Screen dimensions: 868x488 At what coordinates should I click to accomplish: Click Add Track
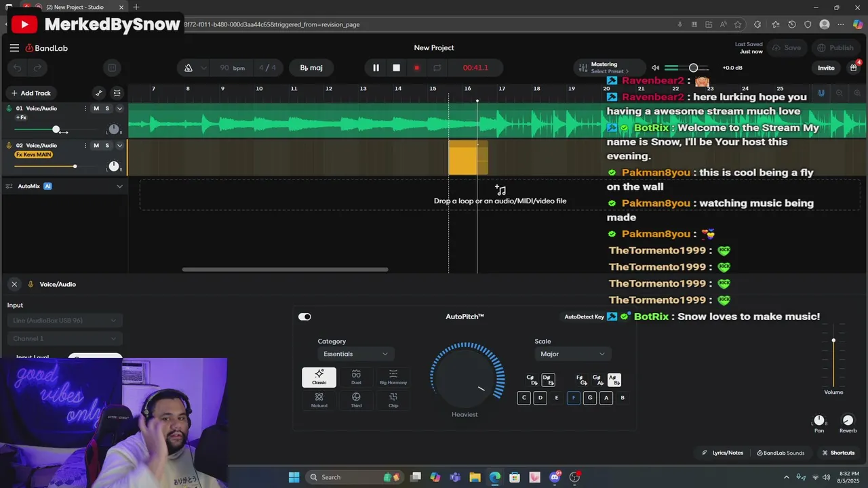pos(31,93)
